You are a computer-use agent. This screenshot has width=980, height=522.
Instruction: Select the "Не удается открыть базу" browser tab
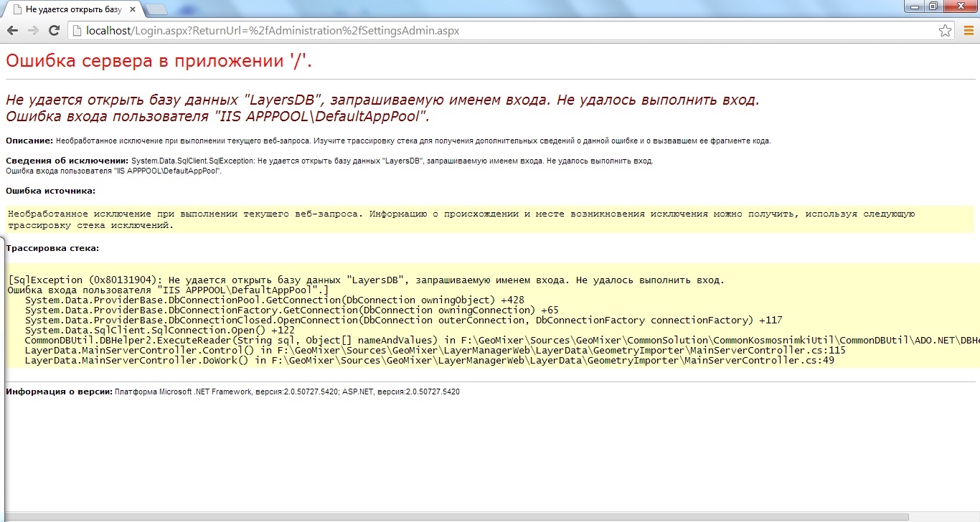coord(74,9)
